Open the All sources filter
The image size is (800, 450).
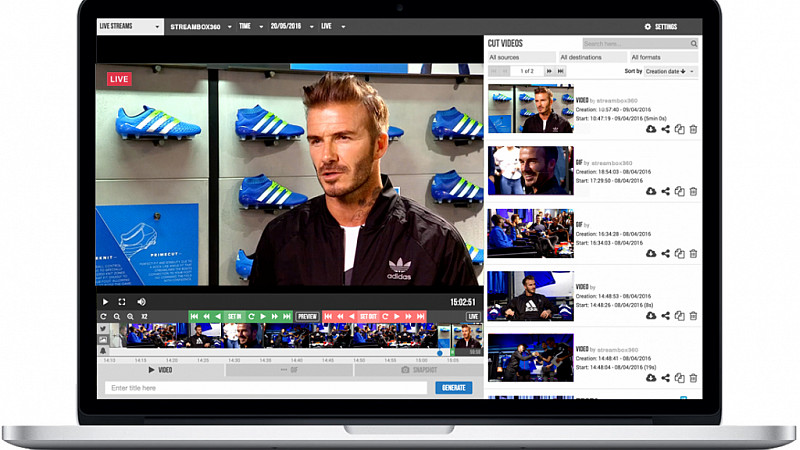pyautogui.click(x=521, y=57)
